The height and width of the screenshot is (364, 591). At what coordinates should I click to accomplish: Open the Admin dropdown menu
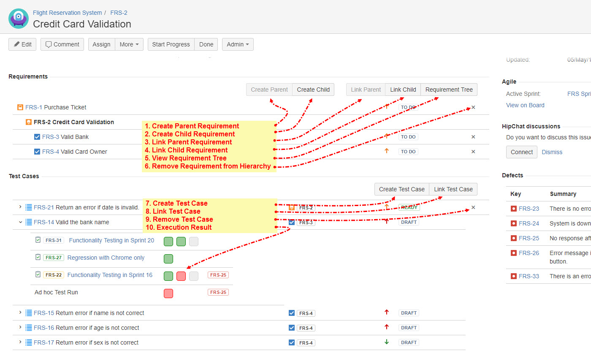[238, 44]
